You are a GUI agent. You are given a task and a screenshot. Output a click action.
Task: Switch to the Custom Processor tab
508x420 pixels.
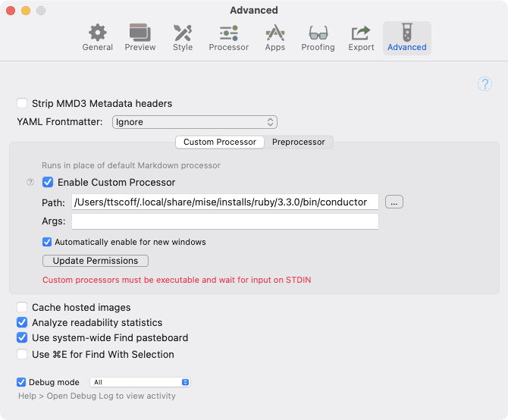click(220, 143)
